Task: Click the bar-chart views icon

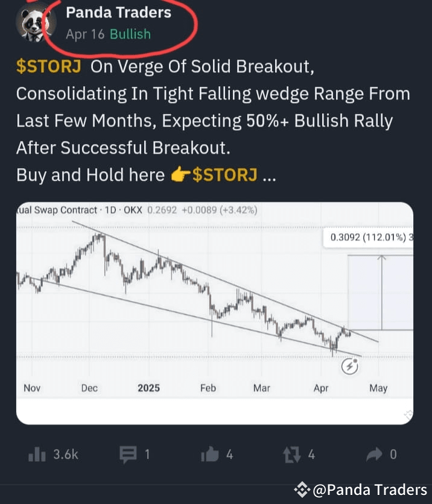Action: click(x=37, y=455)
